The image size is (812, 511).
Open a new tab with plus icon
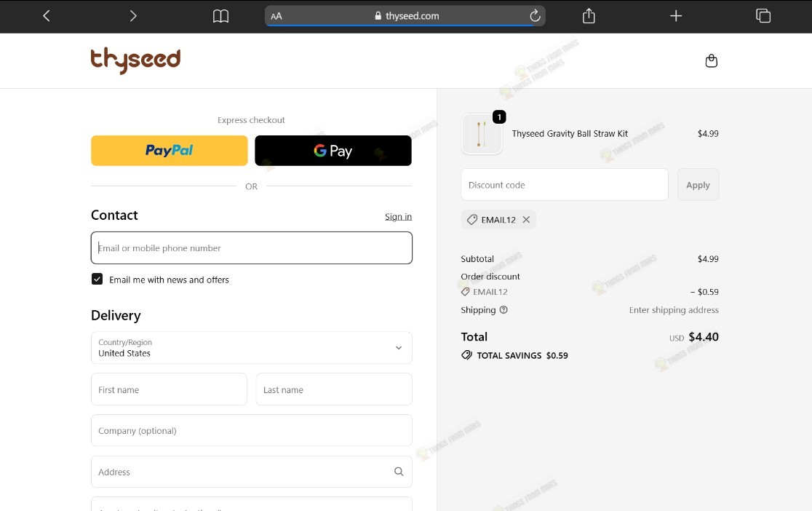point(676,16)
